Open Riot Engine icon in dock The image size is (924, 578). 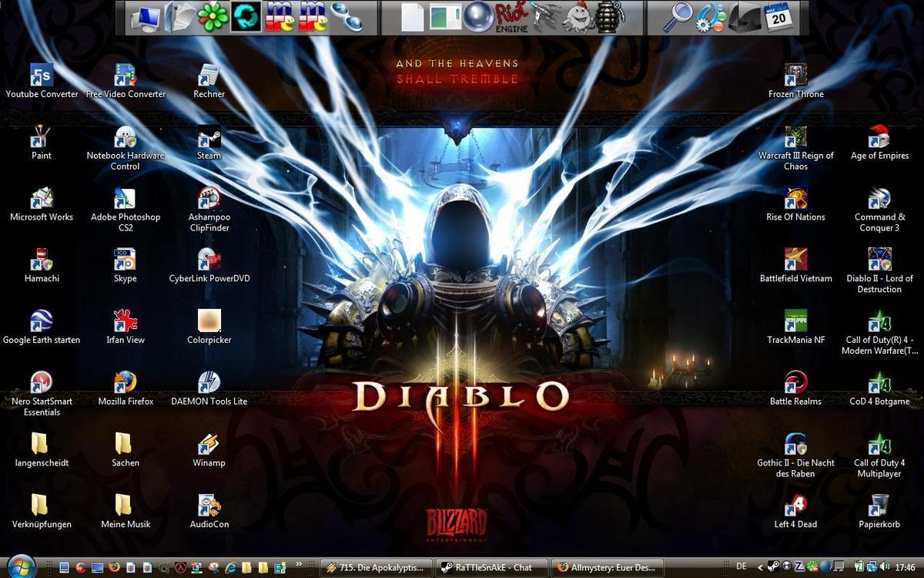coord(511,17)
